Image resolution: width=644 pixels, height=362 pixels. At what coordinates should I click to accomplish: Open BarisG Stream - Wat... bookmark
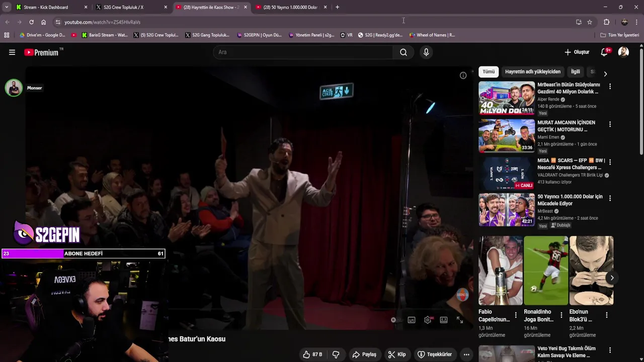pyautogui.click(x=105, y=35)
